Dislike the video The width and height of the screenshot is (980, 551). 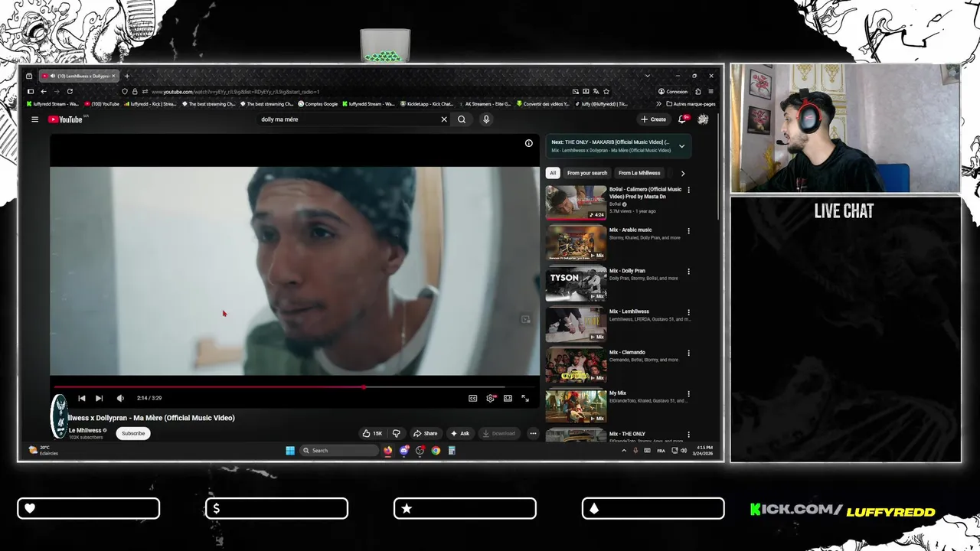396,433
